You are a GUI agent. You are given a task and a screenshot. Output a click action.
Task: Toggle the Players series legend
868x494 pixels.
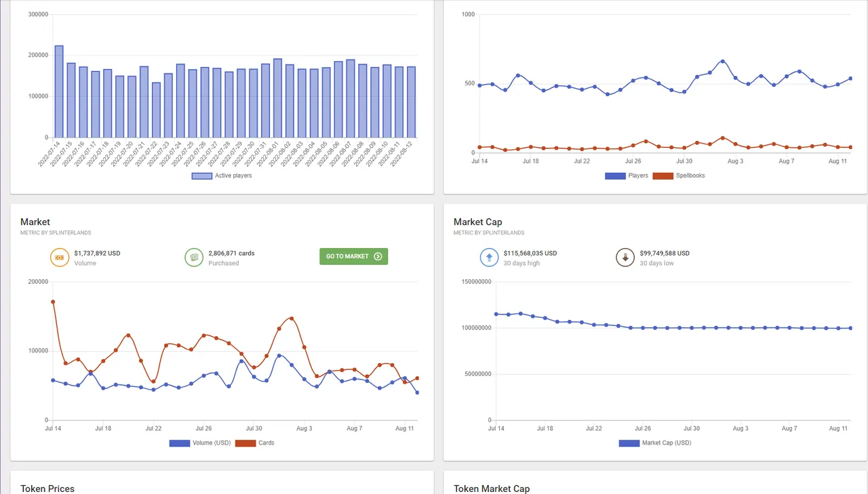[x=627, y=176]
